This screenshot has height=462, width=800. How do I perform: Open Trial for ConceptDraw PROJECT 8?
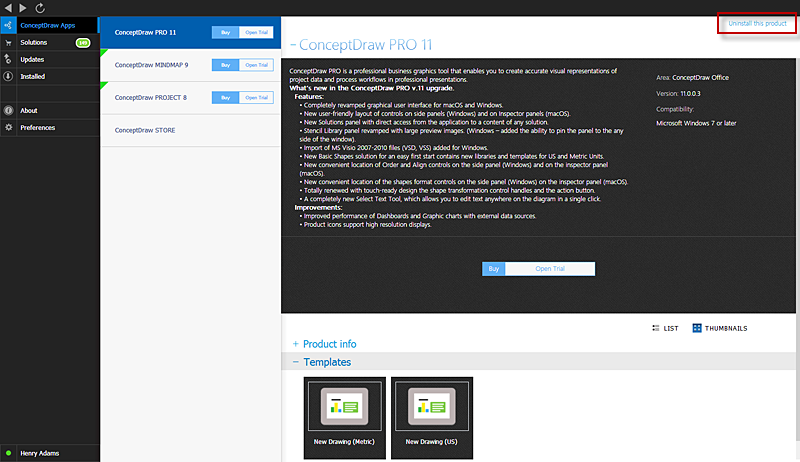click(256, 97)
